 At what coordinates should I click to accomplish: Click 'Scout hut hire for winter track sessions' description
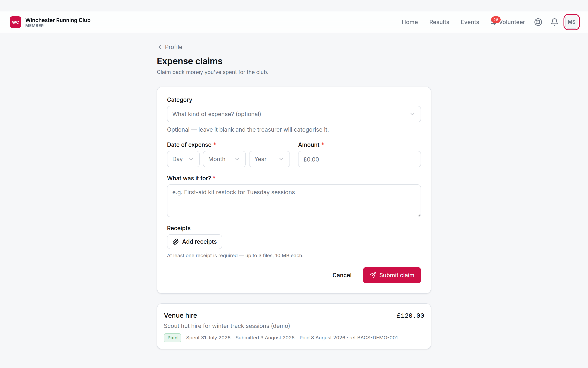[x=227, y=326]
